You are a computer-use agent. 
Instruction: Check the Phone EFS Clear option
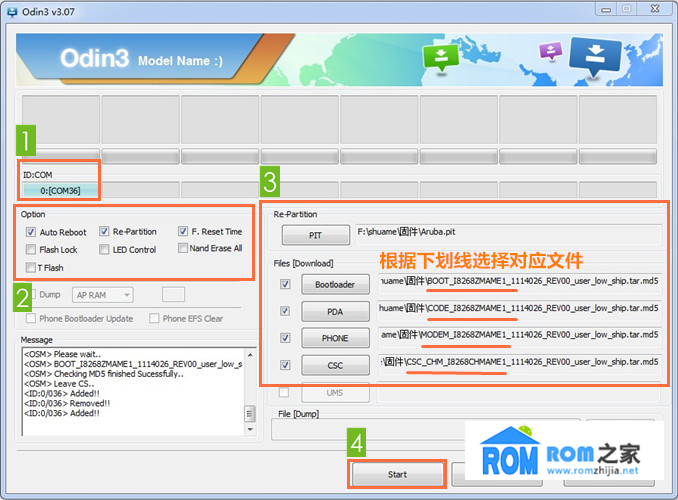[154, 318]
